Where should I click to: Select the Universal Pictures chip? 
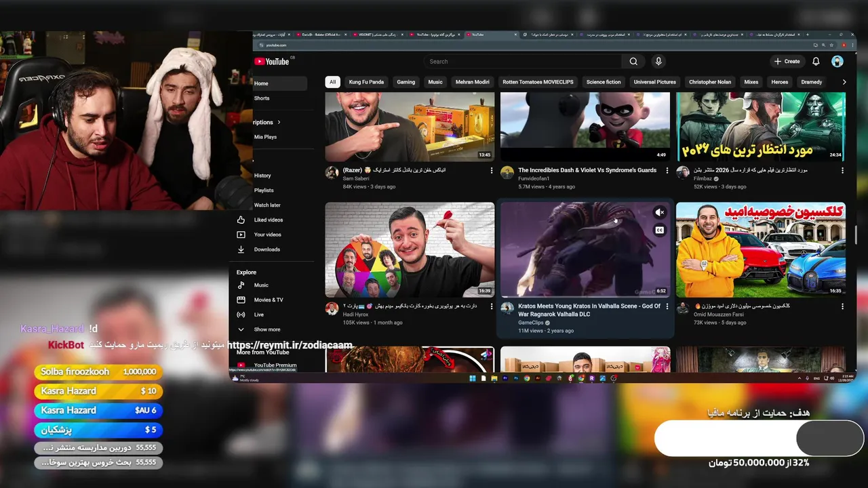[655, 82]
